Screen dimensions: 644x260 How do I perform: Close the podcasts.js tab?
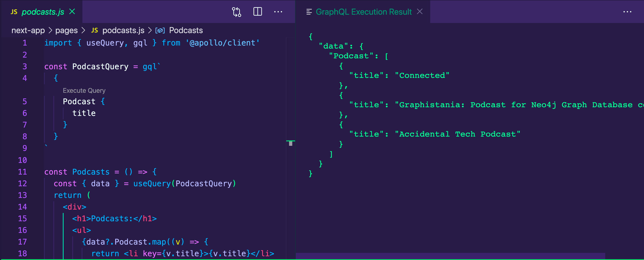point(72,11)
